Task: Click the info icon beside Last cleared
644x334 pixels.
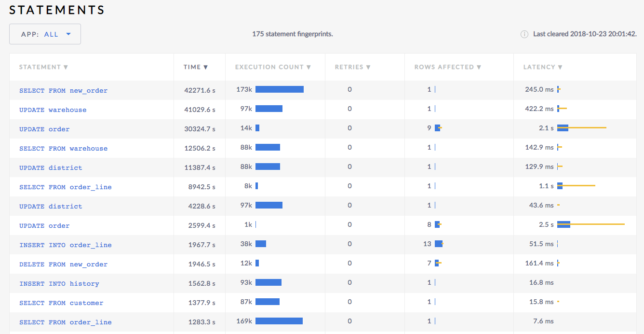Action: 524,34
